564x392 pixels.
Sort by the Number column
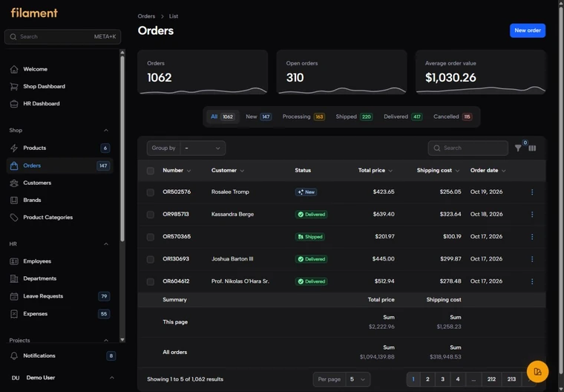(x=177, y=170)
